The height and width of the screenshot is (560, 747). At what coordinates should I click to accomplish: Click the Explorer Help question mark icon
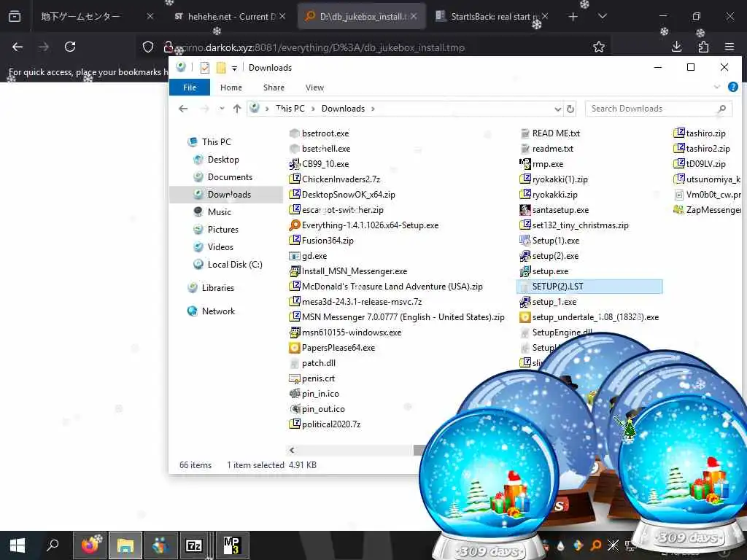click(x=732, y=87)
